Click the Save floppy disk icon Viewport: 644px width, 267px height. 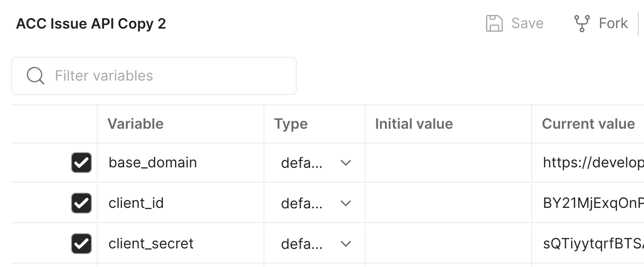494,23
